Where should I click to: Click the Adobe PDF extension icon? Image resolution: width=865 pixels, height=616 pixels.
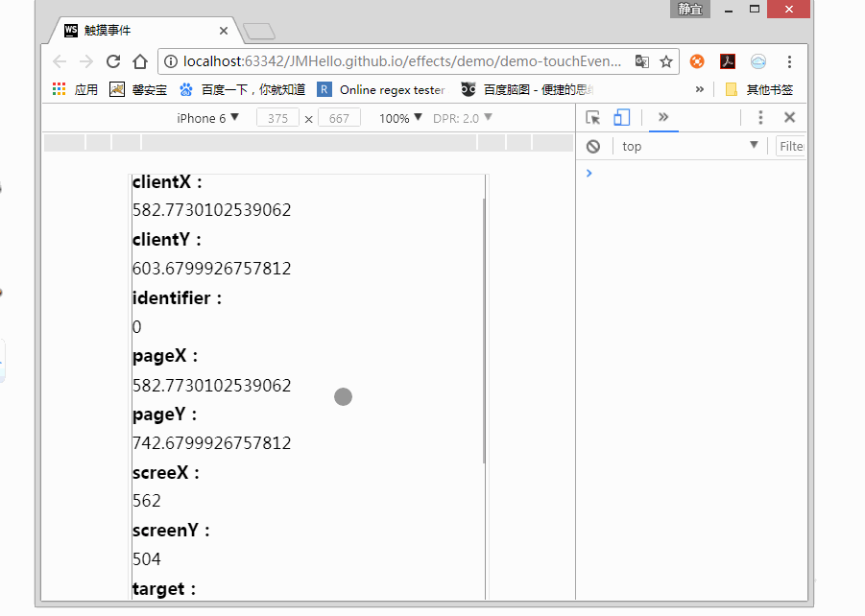pos(728,61)
